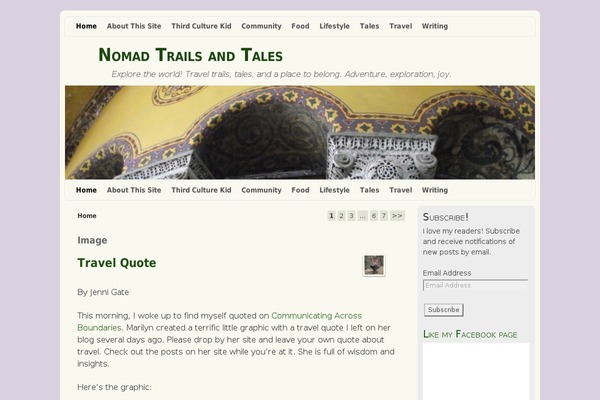Click the text Here's the graphic:
The width and height of the screenshot is (600, 400).
click(x=114, y=387)
